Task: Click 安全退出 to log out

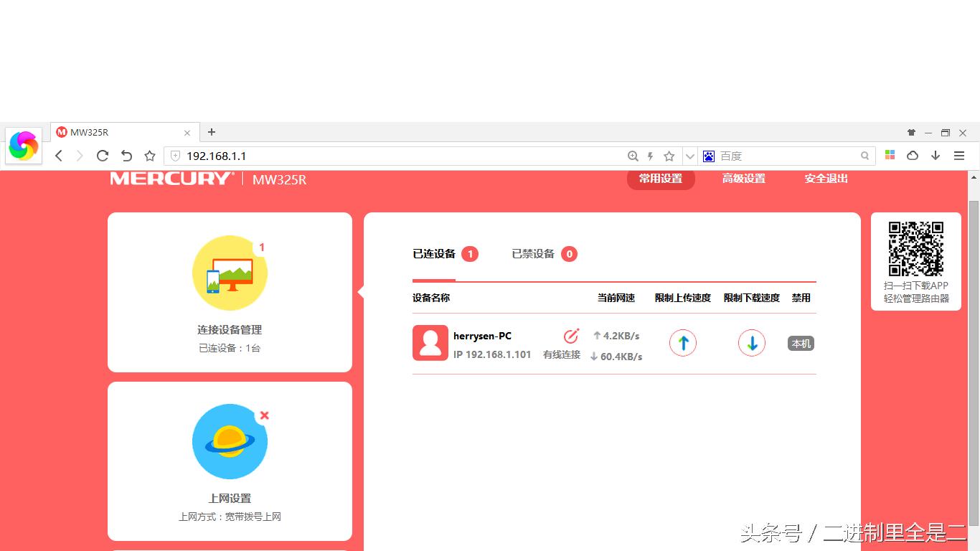Action: pos(826,179)
